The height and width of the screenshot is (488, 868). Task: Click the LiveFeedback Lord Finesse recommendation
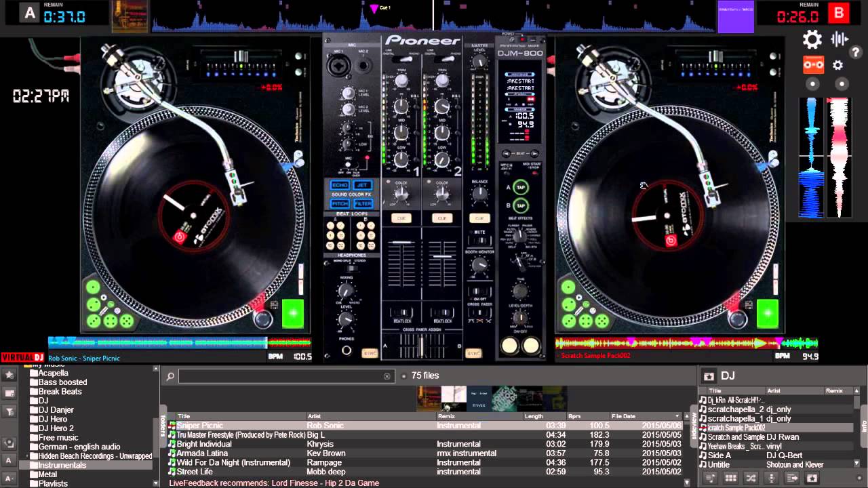point(274,483)
